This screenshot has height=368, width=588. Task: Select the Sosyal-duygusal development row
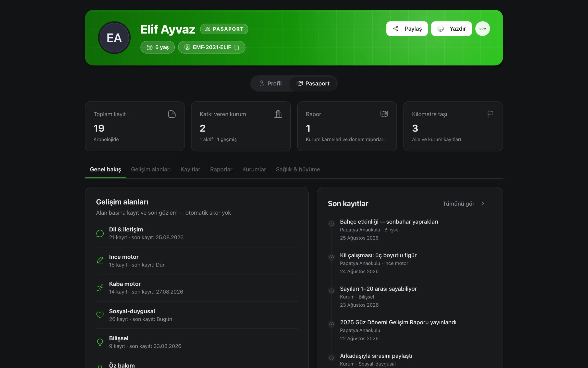[x=197, y=315]
